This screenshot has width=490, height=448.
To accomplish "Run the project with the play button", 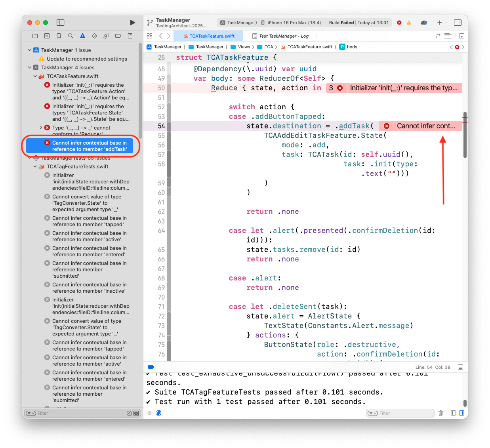I will click(132, 23).
